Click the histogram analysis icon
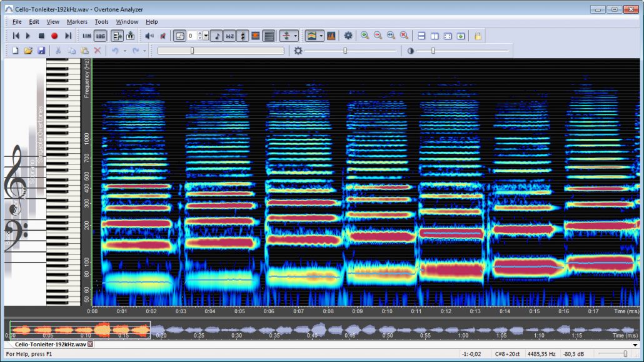 click(x=332, y=36)
